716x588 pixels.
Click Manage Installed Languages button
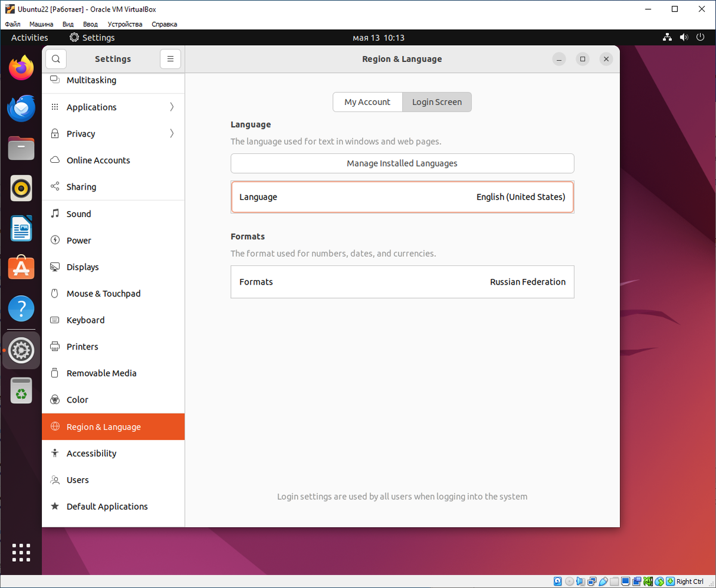click(x=402, y=163)
